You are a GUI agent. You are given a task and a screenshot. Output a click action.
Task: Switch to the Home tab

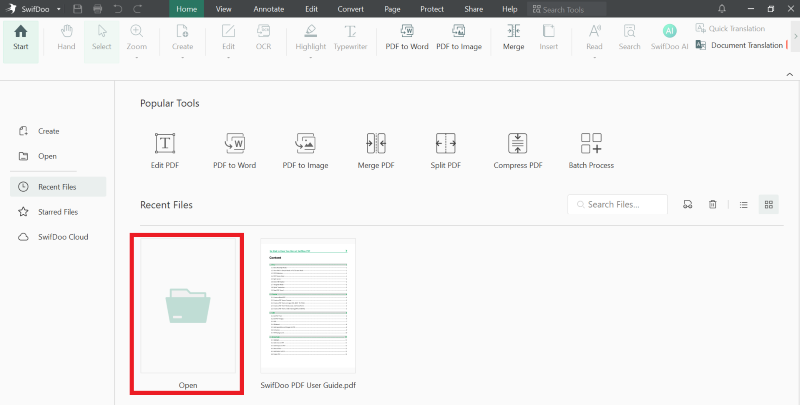coord(186,9)
